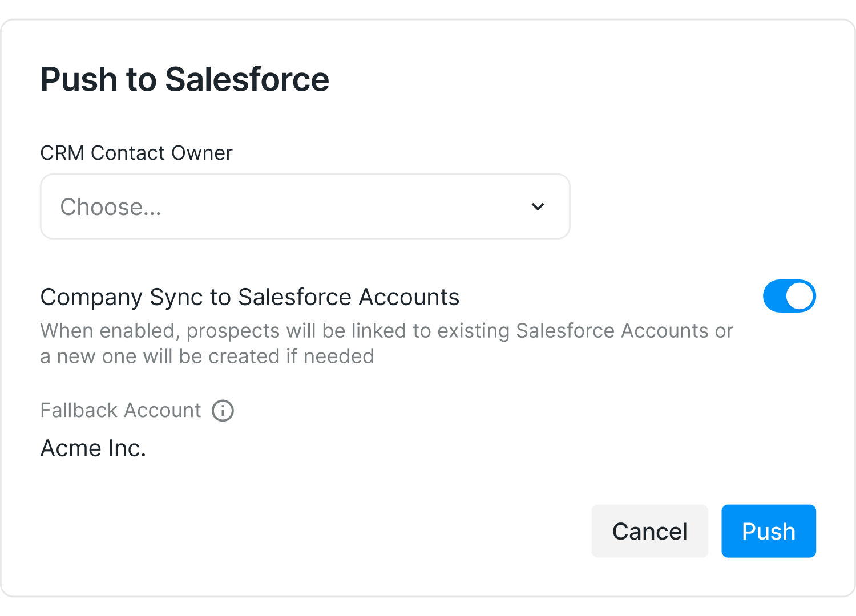
Task: Click the blue track of the sync switch
Action: pyautogui.click(x=775, y=296)
